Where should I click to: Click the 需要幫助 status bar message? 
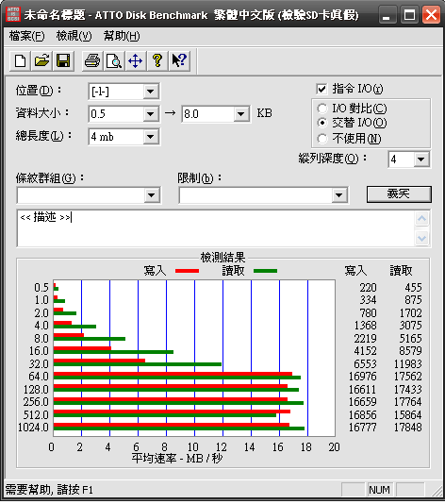pyautogui.click(x=49, y=490)
